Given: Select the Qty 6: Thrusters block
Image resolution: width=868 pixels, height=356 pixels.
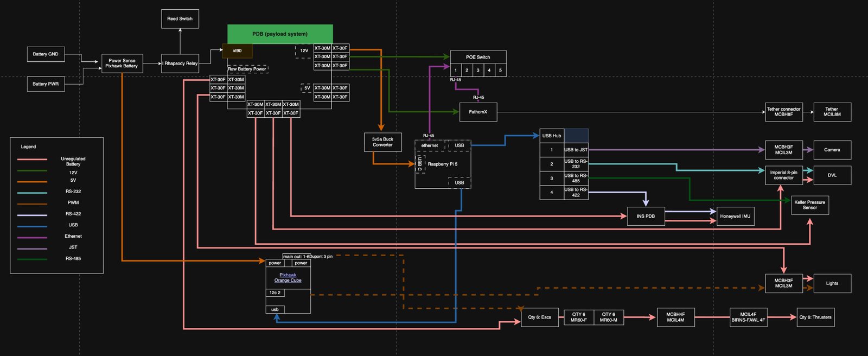Looking at the screenshot, I should [815, 317].
